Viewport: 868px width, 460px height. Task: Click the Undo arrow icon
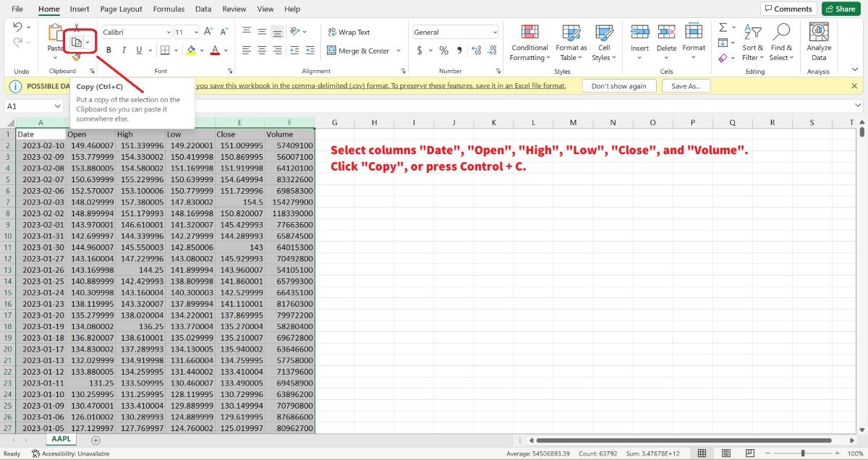[18, 27]
